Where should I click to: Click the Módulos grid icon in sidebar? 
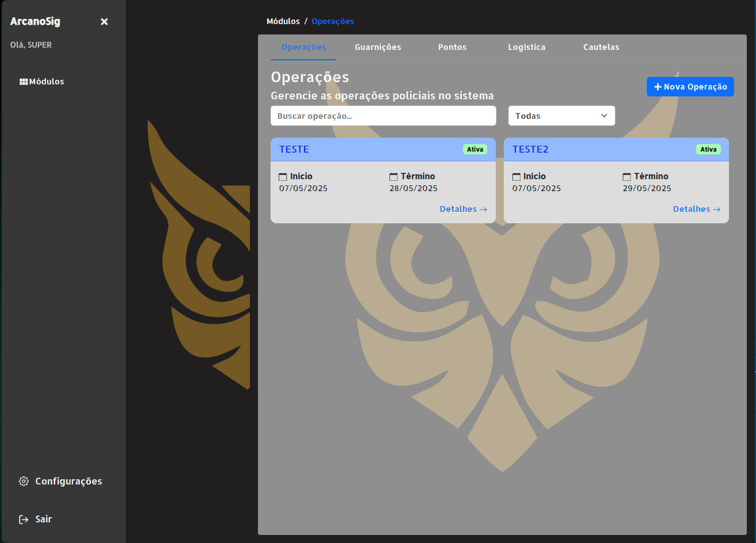(x=24, y=82)
